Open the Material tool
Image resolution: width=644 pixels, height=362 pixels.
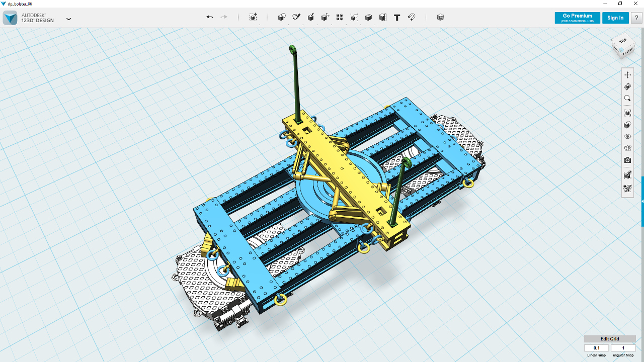[441, 17]
